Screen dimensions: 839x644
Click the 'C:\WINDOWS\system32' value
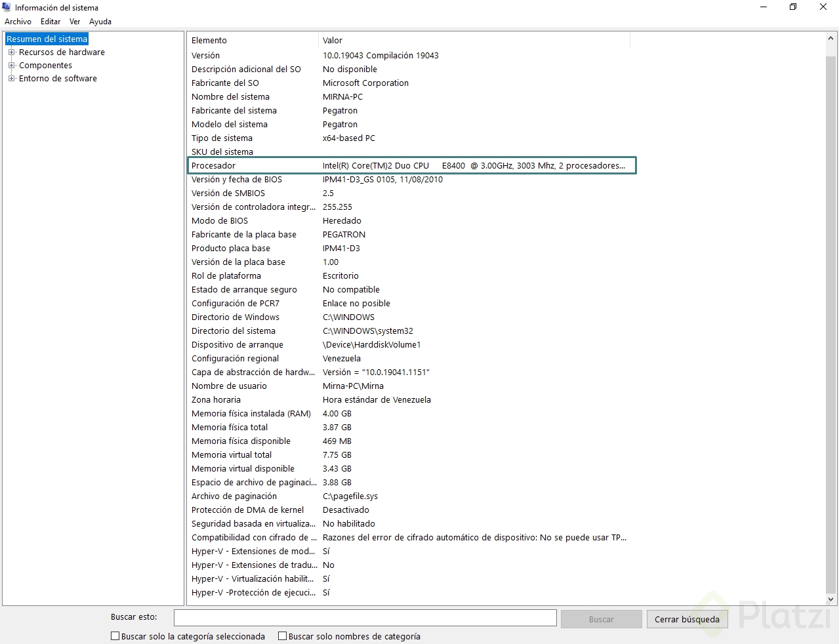[x=368, y=331]
